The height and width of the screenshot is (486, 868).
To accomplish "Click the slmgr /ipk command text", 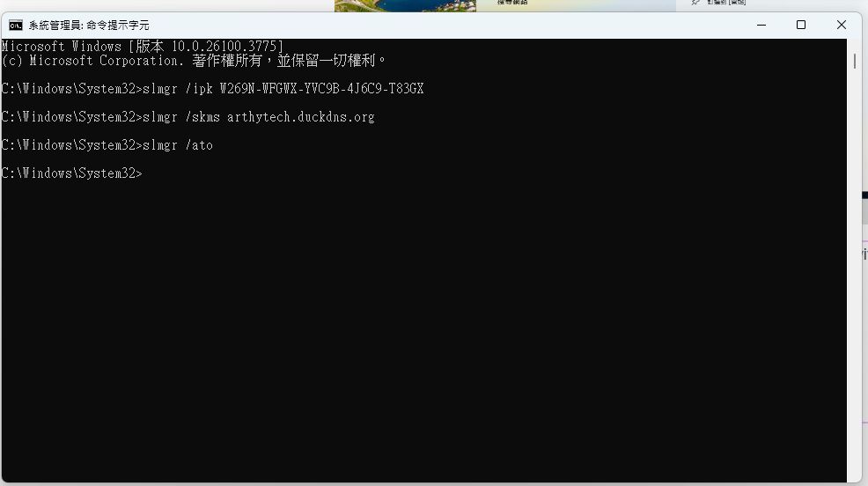I will (x=178, y=89).
